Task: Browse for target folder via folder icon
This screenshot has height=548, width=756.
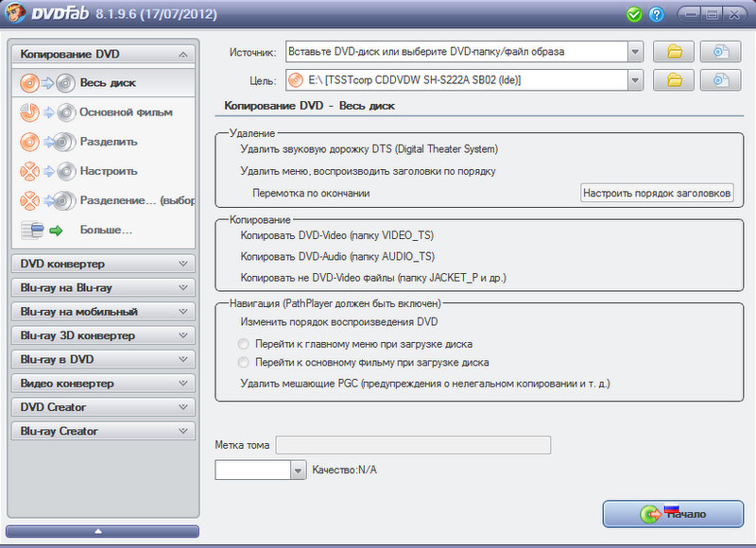Action: [674, 80]
